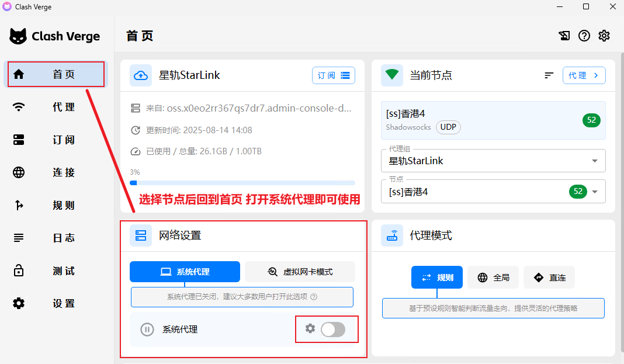Click the sort icon on 当前节点 card
Viewport: 624px width, 364px height.
pos(549,75)
